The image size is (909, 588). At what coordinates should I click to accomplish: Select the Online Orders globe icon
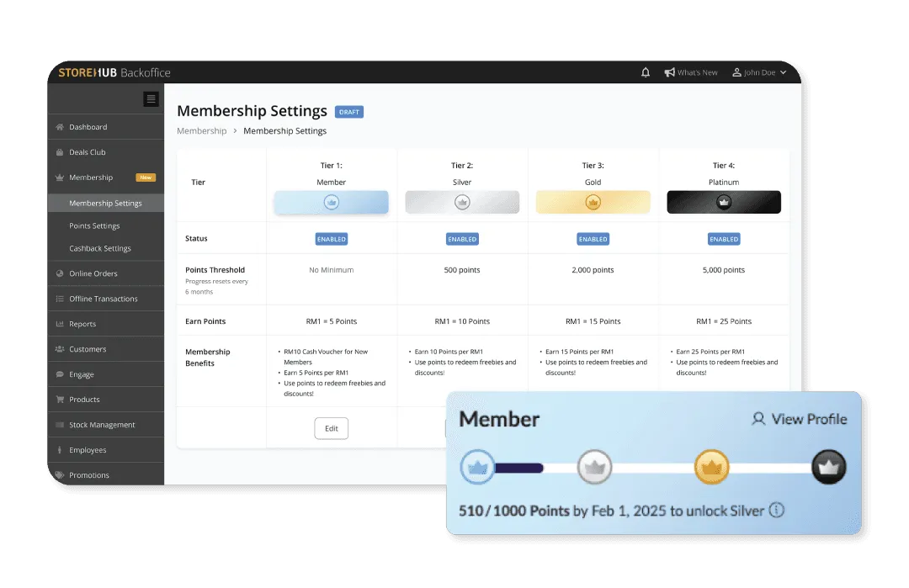coord(59,273)
